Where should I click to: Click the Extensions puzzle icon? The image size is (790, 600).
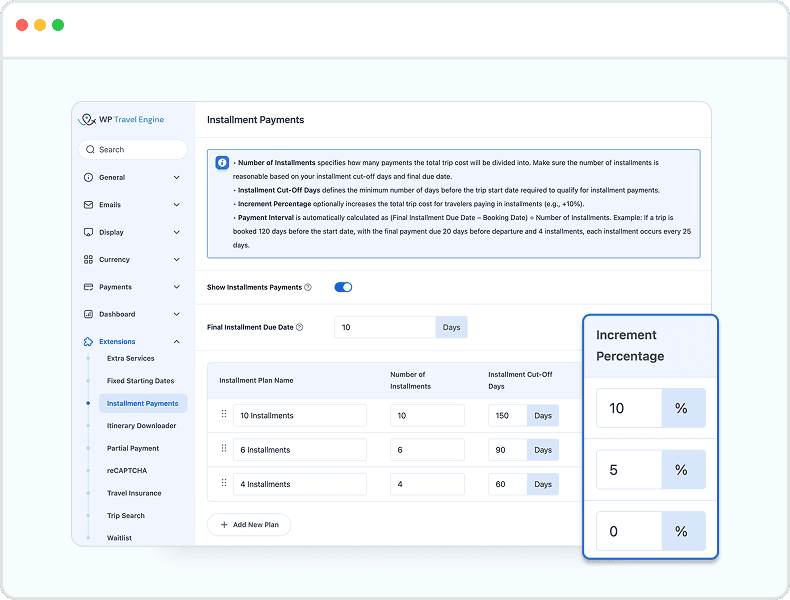[88, 342]
